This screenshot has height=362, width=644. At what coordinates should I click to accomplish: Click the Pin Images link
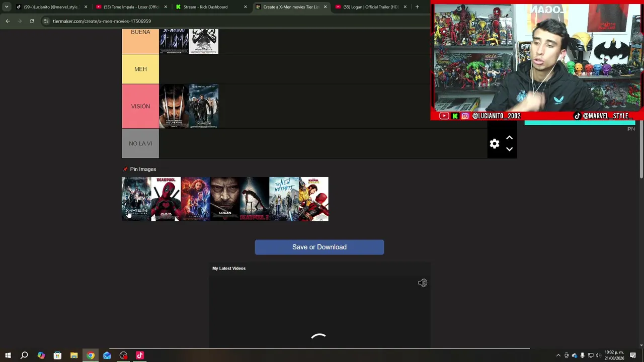point(143,169)
